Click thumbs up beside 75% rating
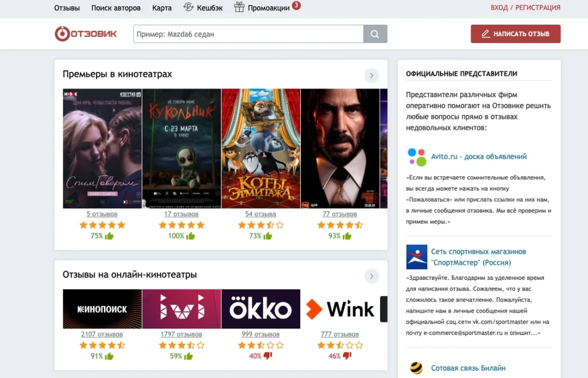588x378 pixels. click(x=109, y=236)
